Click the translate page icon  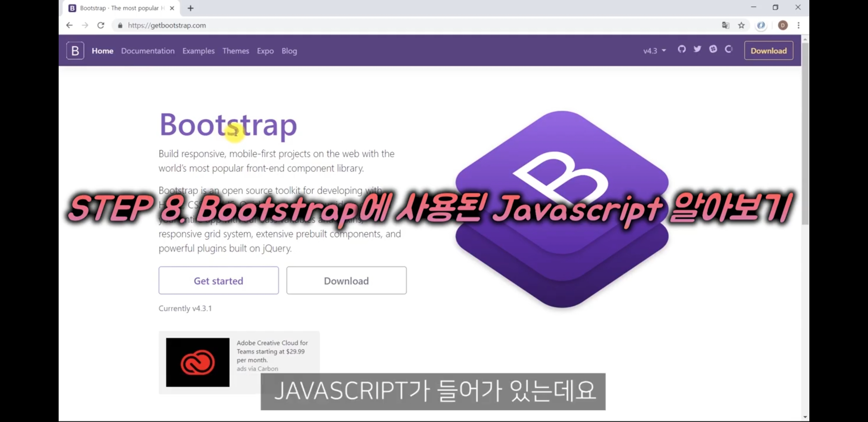725,25
